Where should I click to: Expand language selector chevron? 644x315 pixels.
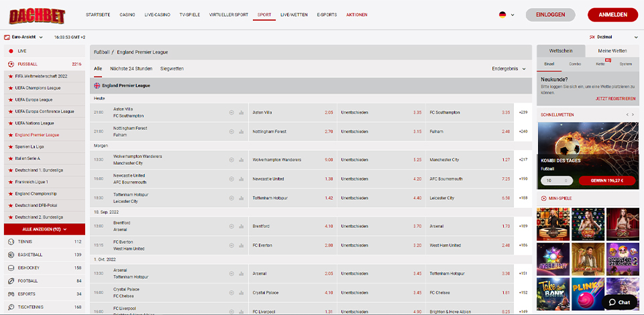coord(512,15)
